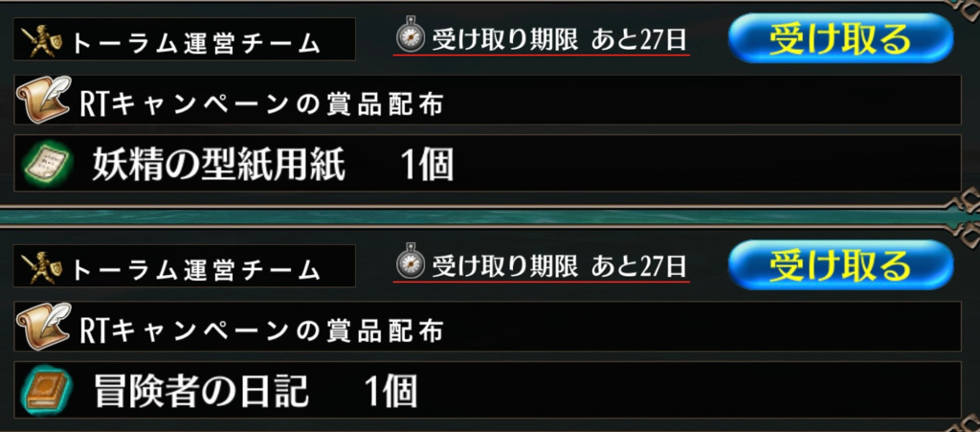
Task: Tap second mail's 受け取り期限 あと27日 text
Action: point(559,266)
